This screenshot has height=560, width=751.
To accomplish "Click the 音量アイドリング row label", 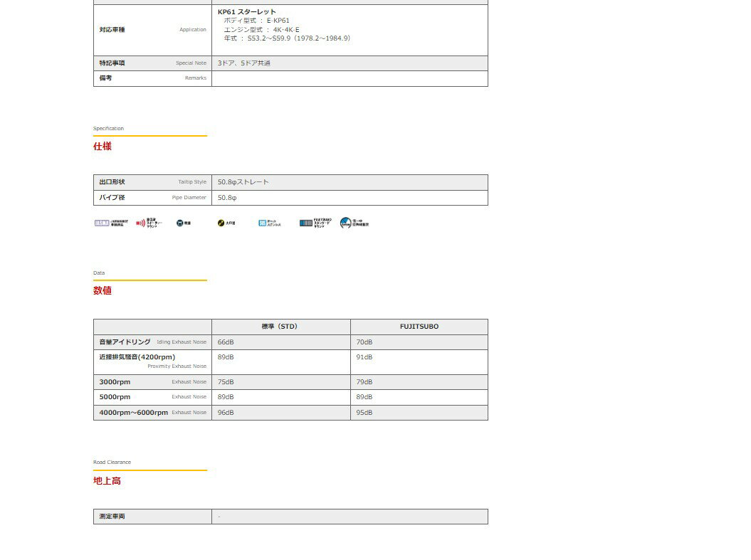I will point(125,342).
